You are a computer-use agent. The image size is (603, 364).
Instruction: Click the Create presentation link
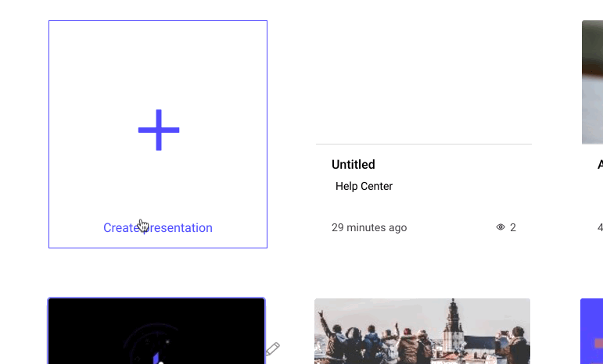pos(158,228)
